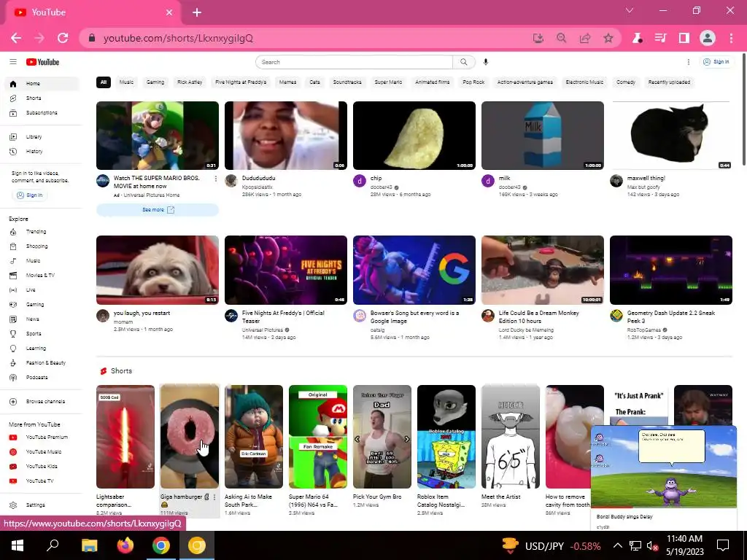747x560 pixels.
Task: Open the tab search chevron in title bar
Action: pyautogui.click(x=630, y=10)
